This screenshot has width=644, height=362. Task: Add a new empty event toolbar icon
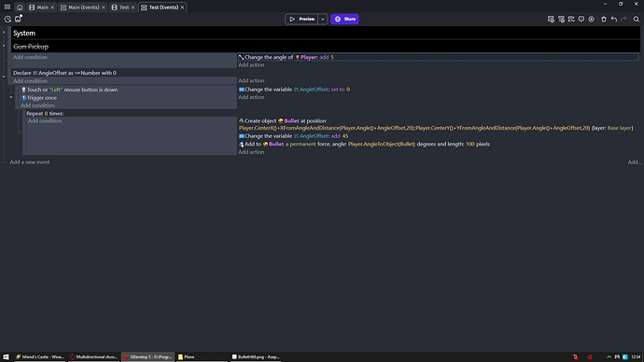point(551,20)
